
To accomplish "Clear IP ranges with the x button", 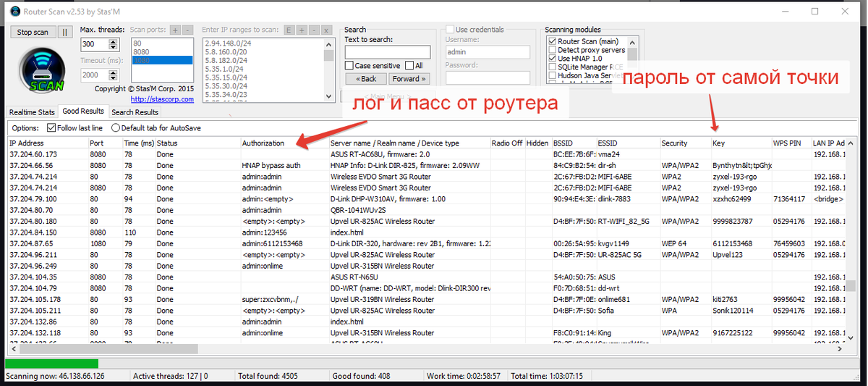I will coord(327,30).
